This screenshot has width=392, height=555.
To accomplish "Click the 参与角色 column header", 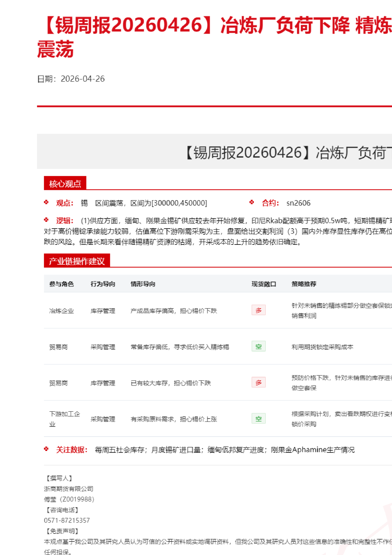I will coord(61,284).
